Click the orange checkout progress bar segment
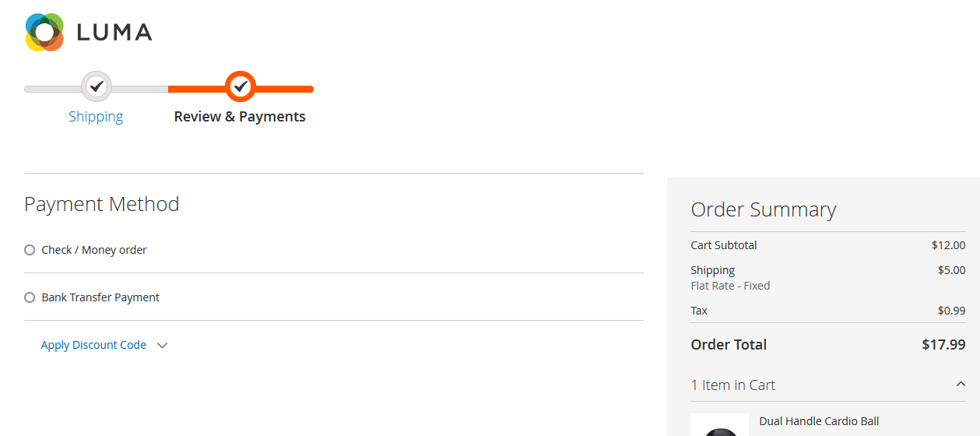 point(241,89)
